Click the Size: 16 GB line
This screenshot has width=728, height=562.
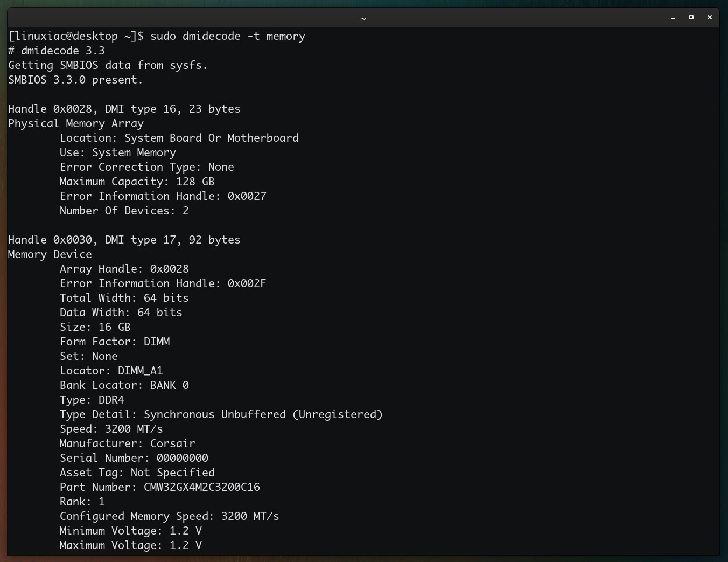coord(95,327)
